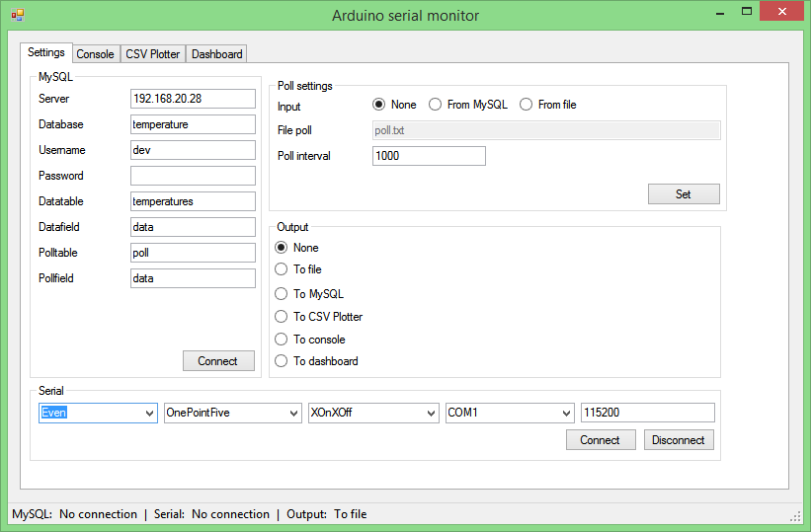Click the Disconnect serial button
The image size is (812, 532).
679,440
